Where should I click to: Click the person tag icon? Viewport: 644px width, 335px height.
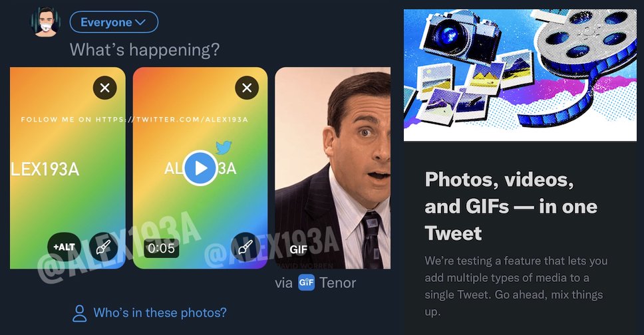(x=80, y=313)
